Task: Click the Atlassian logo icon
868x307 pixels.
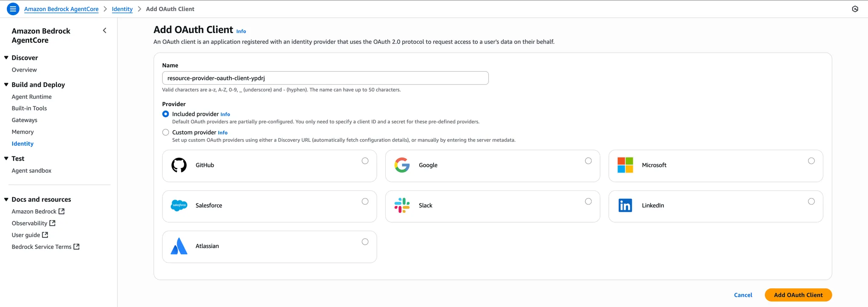Action: coord(179,246)
